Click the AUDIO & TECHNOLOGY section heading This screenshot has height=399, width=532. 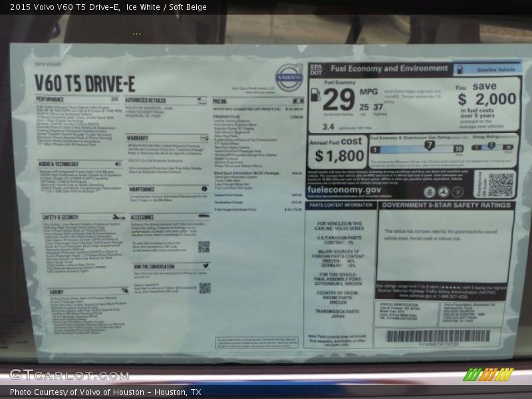pyautogui.click(x=59, y=164)
